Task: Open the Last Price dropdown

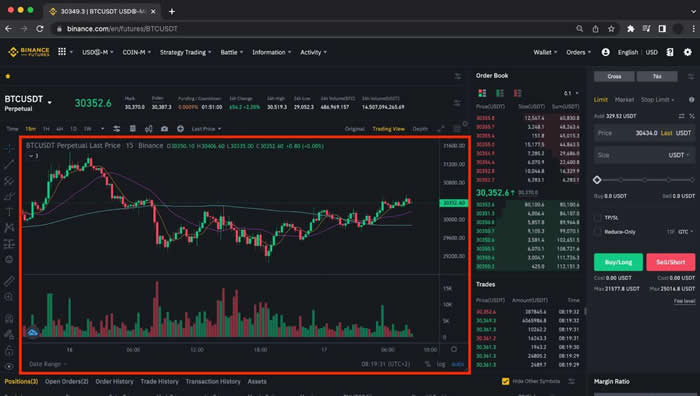Action: [x=206, y=129]
